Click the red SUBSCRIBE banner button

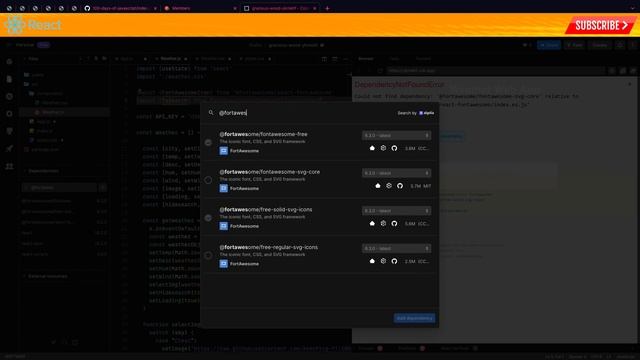tap(600, 25)
